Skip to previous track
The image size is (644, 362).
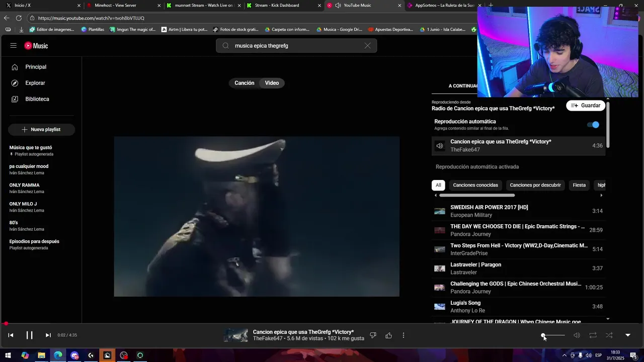[x=11, y=335]
